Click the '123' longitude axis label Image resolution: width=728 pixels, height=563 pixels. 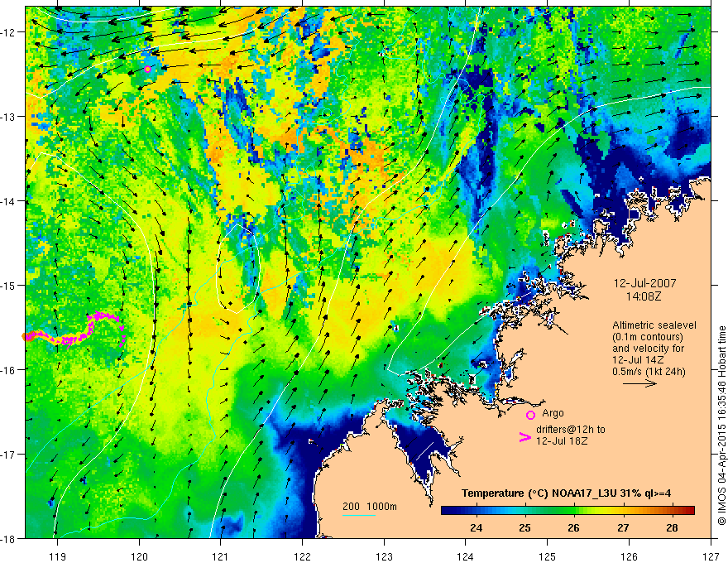click(384, 556)
